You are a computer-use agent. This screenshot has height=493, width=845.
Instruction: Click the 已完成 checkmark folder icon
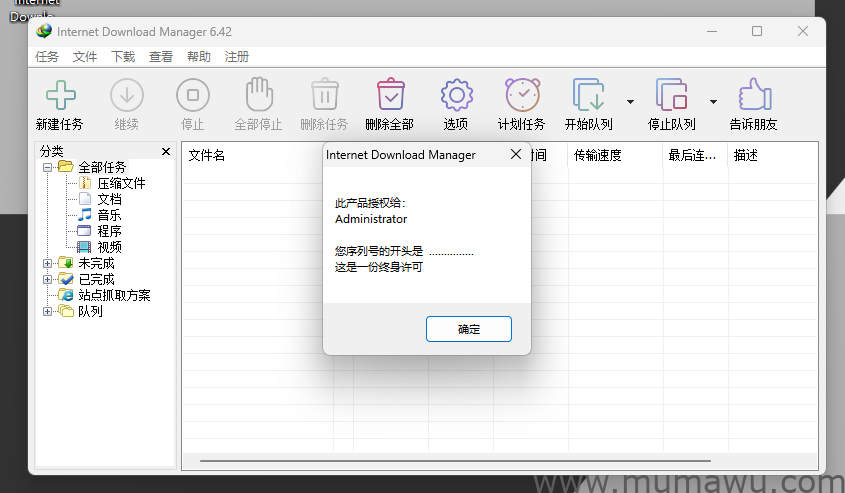click(x=66, y=279)
